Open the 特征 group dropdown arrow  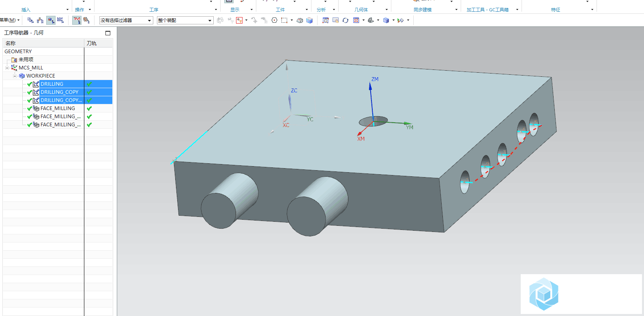tap(592, 10)
